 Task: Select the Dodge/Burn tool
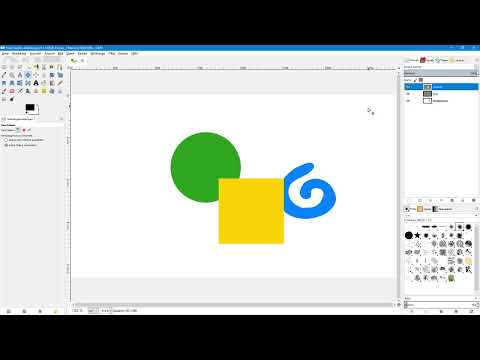[12, 99]
